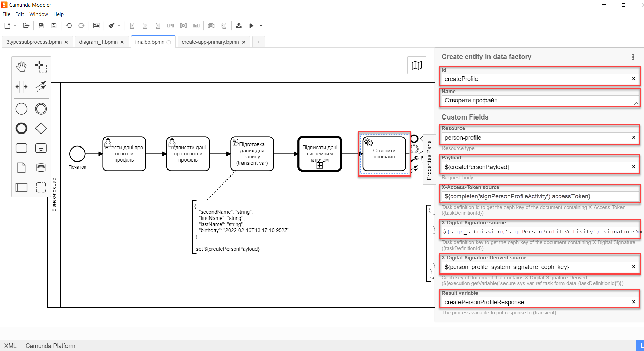Redo the last action

coord(81,26)
